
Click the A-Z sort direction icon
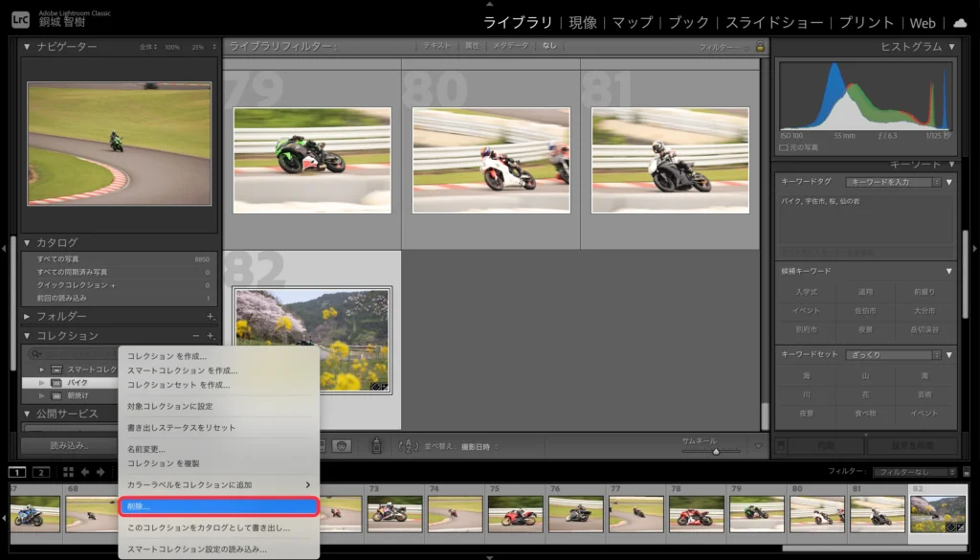(x=410, y=446)
